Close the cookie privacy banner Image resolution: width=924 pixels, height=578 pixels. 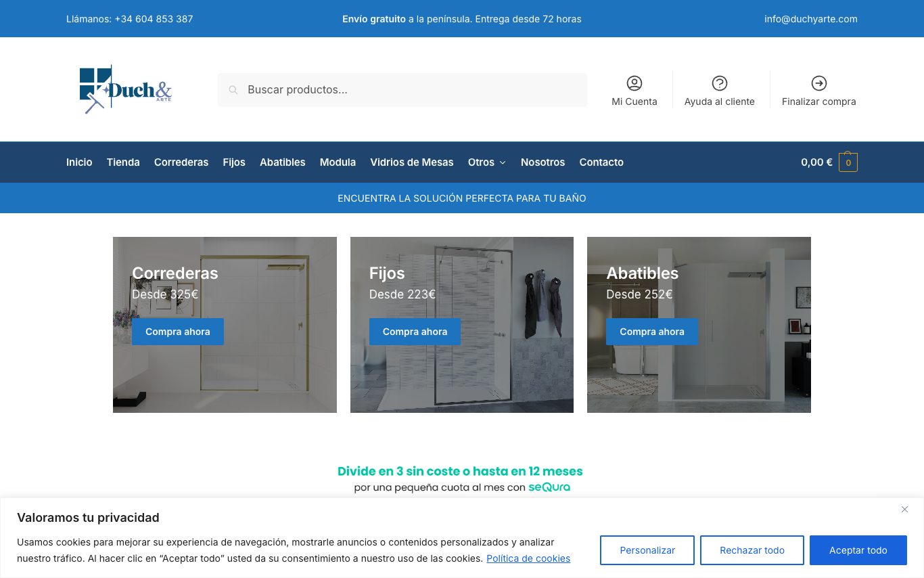pyautogui.click(x=904, y=510)
